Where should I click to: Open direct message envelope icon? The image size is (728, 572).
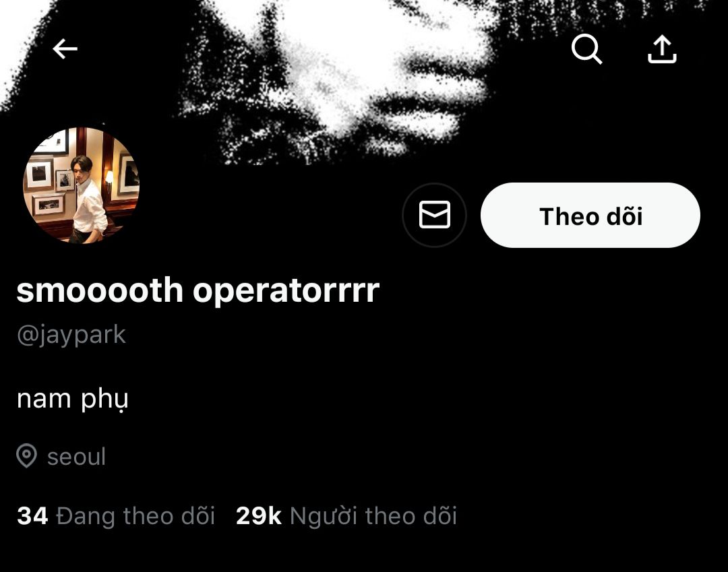pyautogui.click(x=435, y=215)
